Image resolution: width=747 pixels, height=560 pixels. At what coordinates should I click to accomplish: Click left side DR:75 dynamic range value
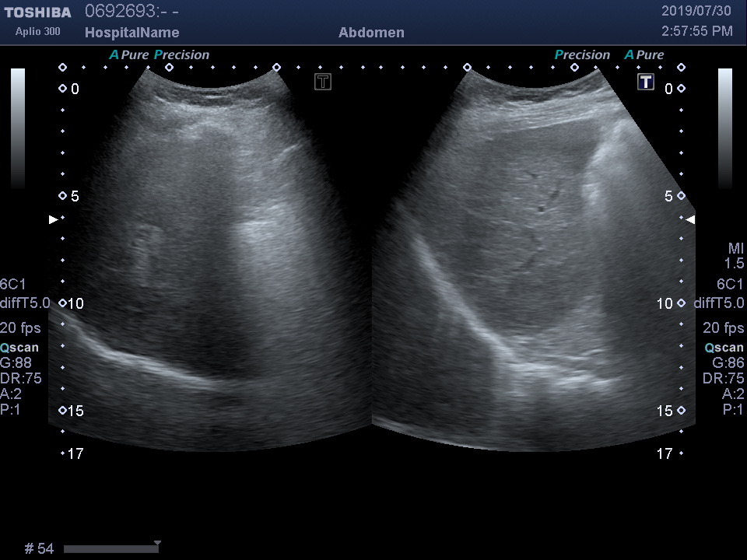coord(21,378)
